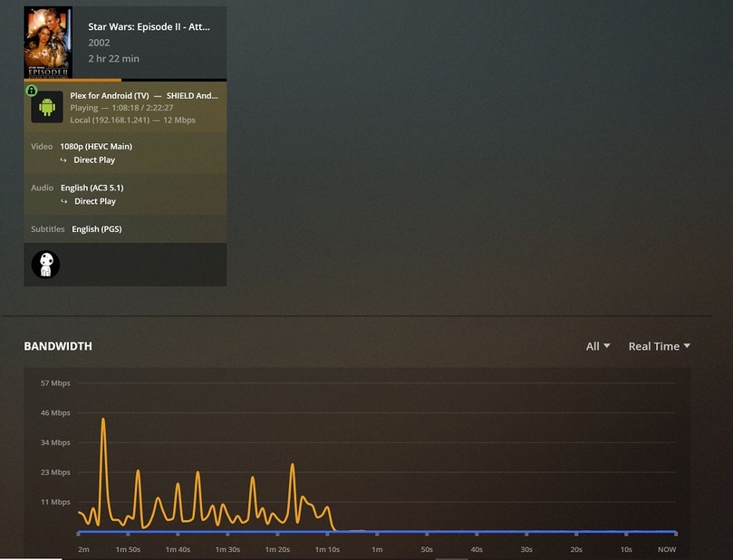Select the '1m' time axis label
Screen dimensions: 733x560
pyautogui.click(x=377, y=550)
